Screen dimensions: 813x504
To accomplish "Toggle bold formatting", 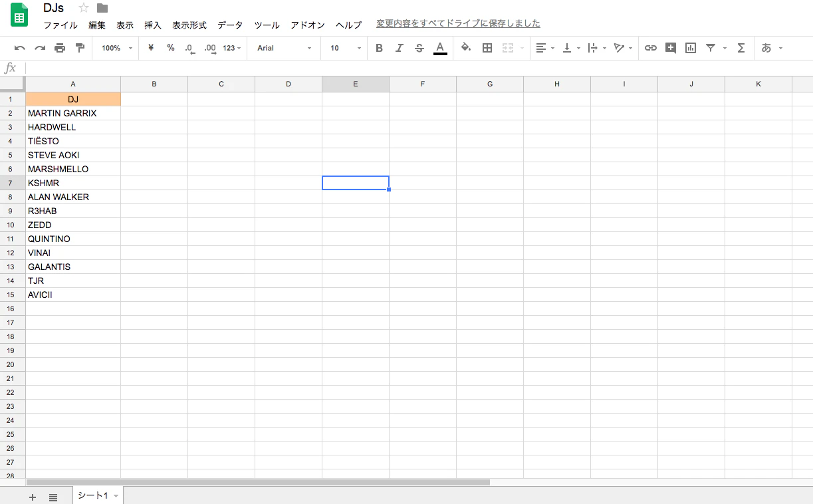I will [x=379, y=48].
